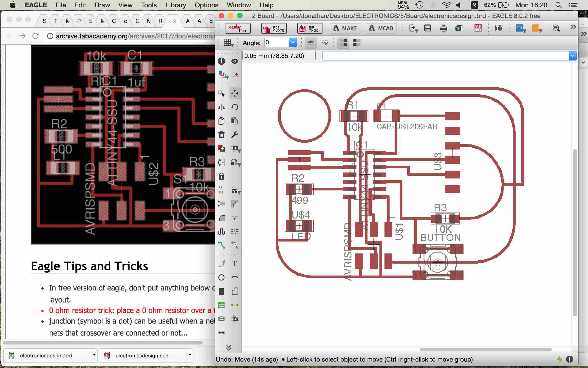The width and height of the screenshot is (588, 368).
Task: Open the Info tool
Action: coord(221,61)
